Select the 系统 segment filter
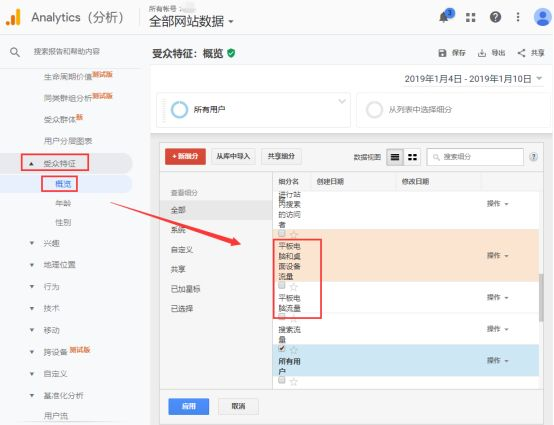This screenshot has width=554, height=425. (x=178, y=230)
